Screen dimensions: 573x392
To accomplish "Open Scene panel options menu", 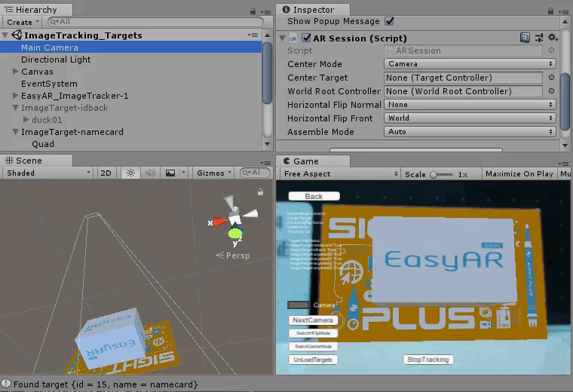I will [265, 163].
